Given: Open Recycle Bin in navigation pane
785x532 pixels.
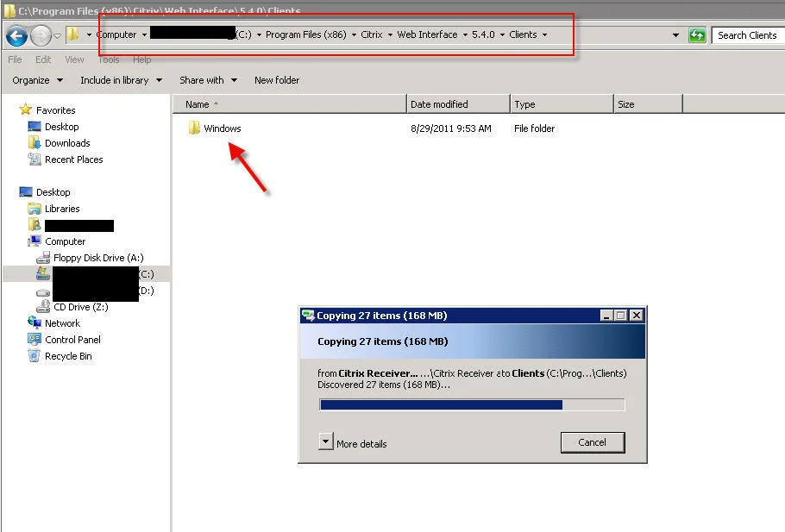Looking at the screenshot, I should (x=68, y=356).
